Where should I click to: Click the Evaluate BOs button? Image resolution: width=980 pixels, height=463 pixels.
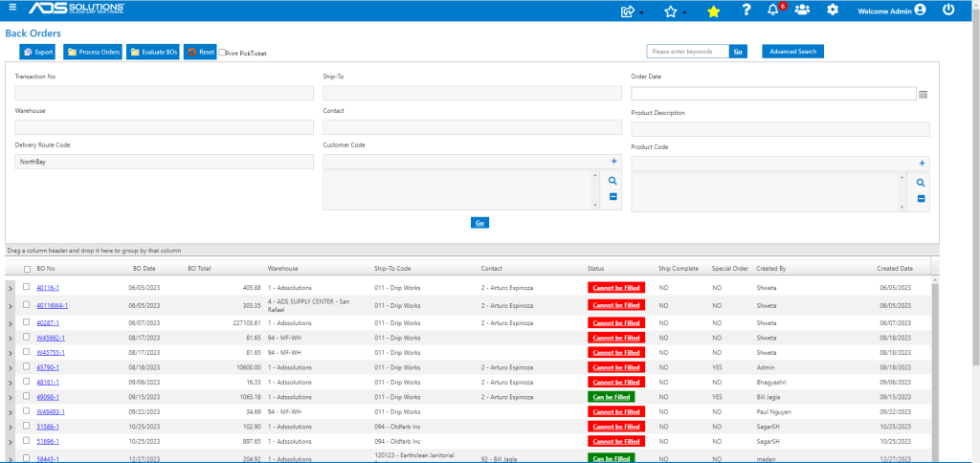(154, 52)
